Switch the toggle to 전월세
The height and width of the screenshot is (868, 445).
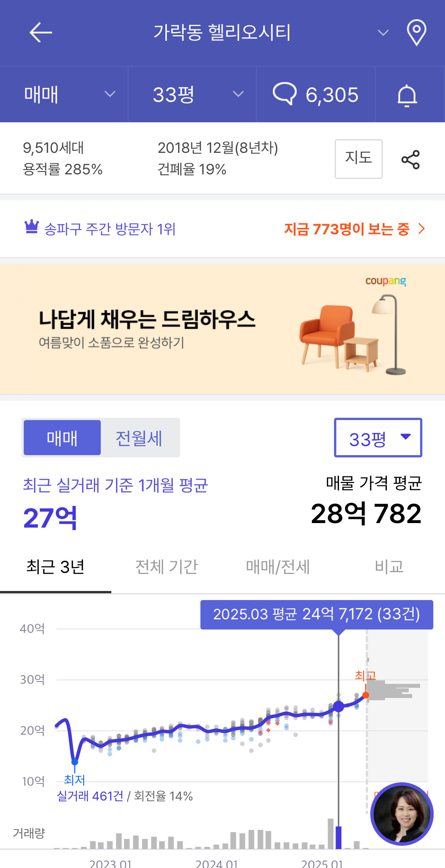(139, 438)
